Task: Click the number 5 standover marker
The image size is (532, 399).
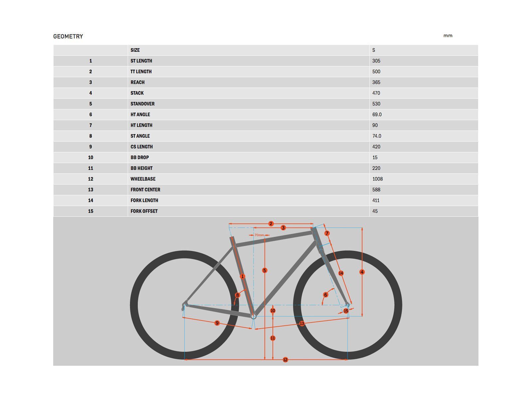Action: tap(265, 270)
